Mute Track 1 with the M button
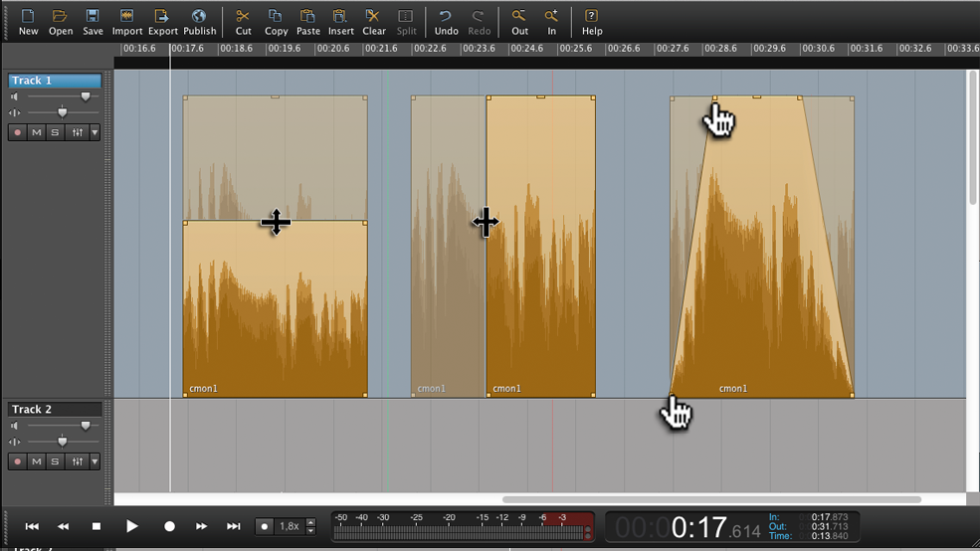 pyautogui.click(x=37, y=132)
